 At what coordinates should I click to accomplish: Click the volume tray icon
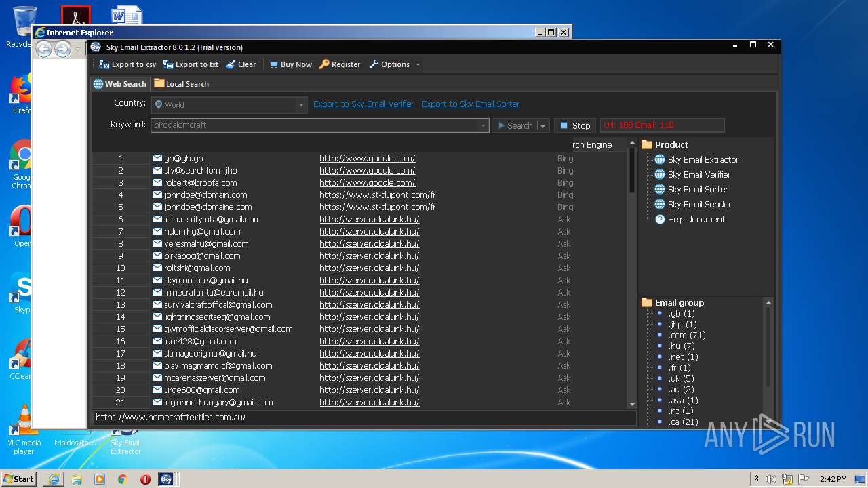pyautogui.click(x=771, y=479)
